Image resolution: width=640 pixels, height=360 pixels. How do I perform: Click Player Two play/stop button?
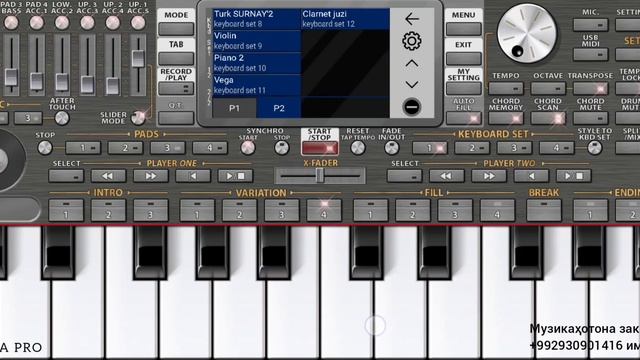coord(573,176)
